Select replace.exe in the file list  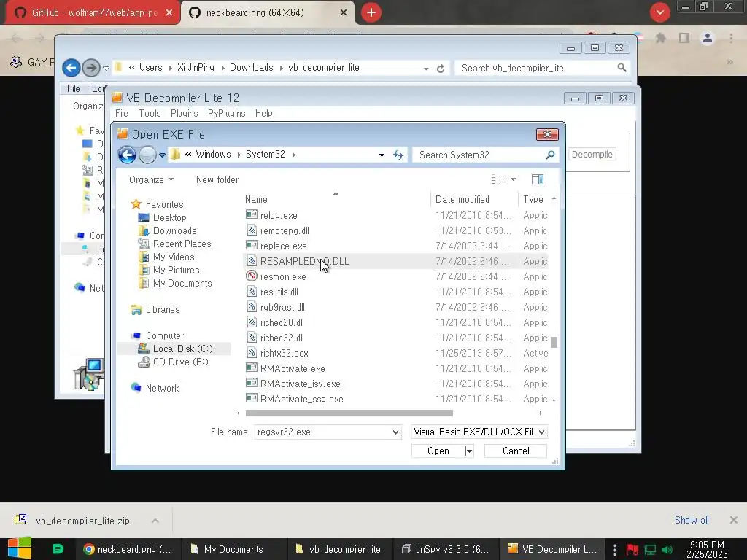pos(284,246)
